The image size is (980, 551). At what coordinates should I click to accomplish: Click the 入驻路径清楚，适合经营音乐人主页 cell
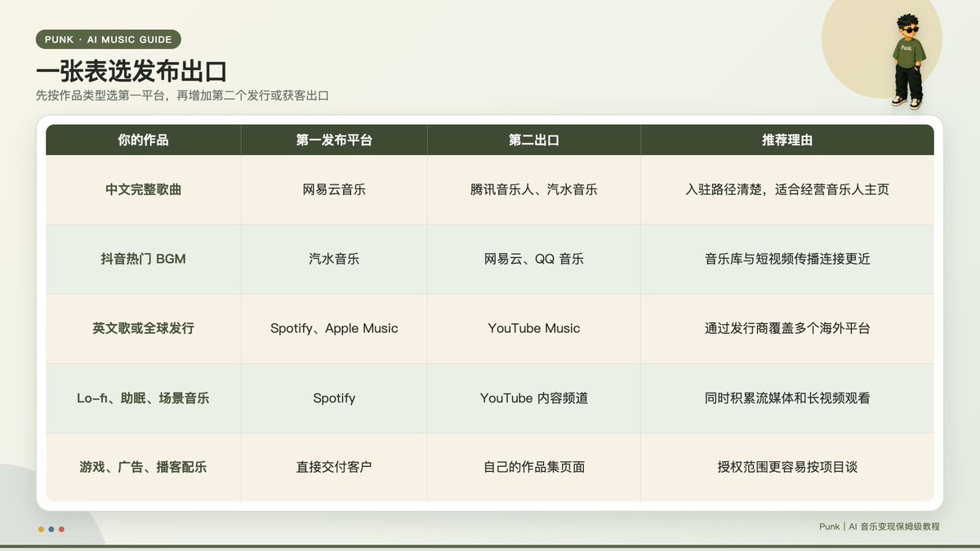click(787, 189)
